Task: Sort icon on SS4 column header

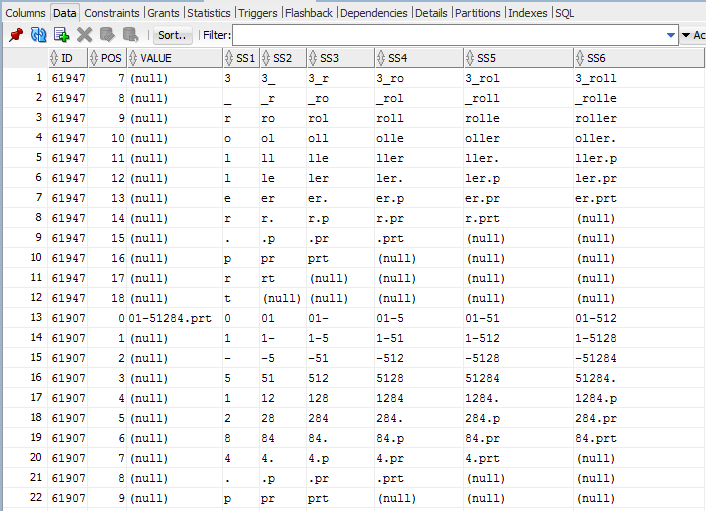Action: [381, 58]
